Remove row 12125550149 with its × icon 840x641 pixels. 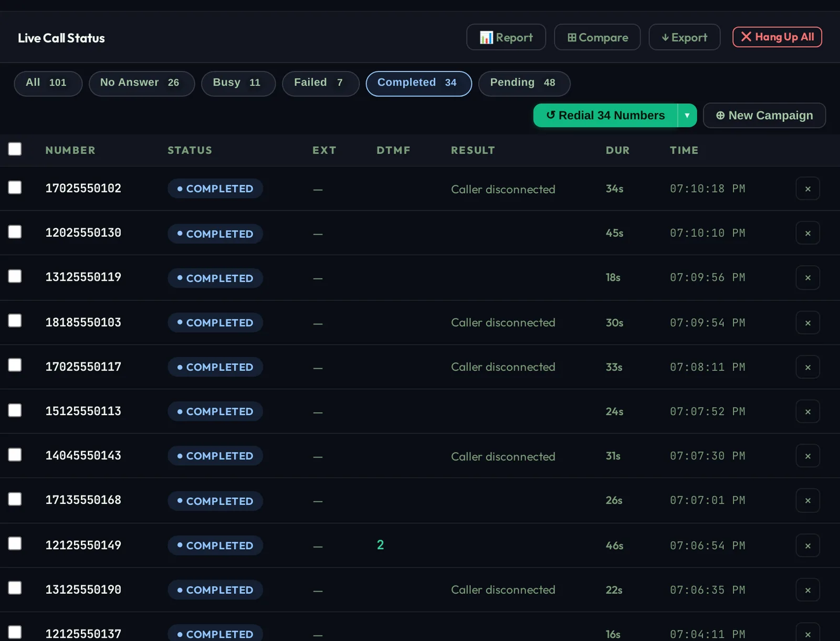(x=807, y=546)
